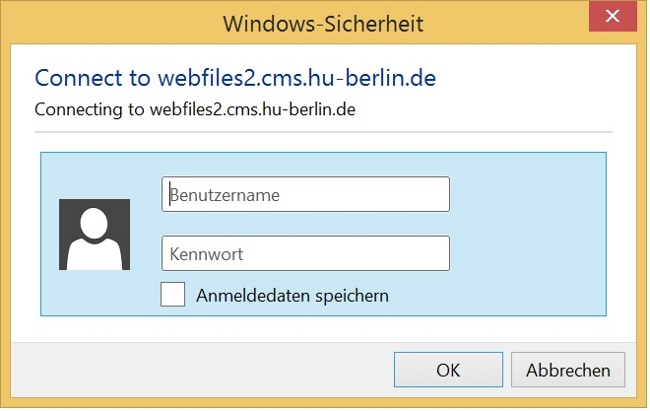Enable the Anmeldedaten speichern checkbox
This screenshot has height=411, width=650.
(173, 294)
